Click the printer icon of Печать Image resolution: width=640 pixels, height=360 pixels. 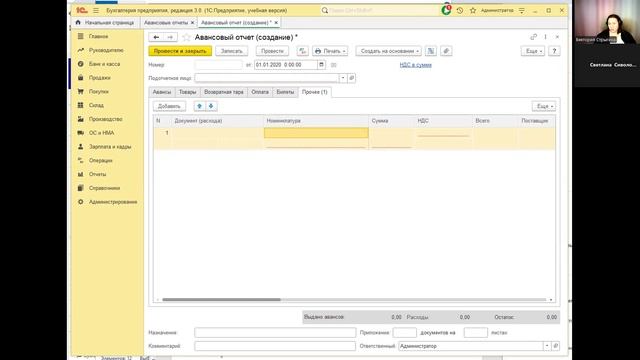click(x=318, y=51)
